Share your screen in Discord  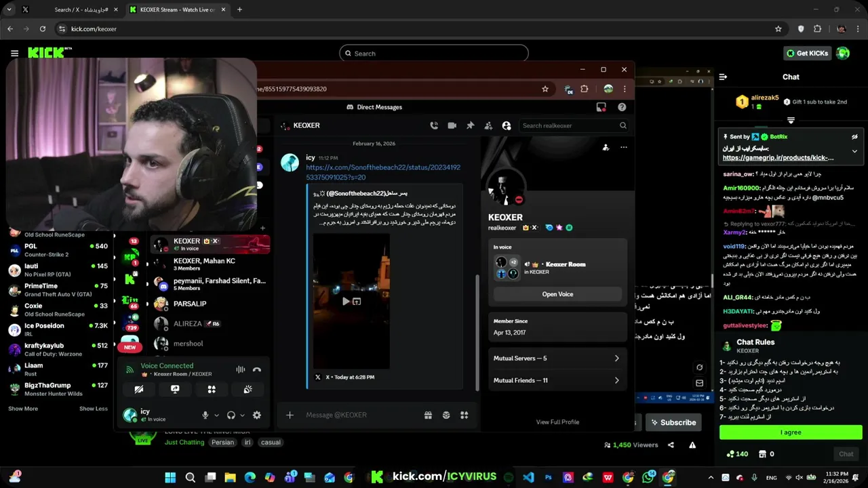pyautogui.click(x=175, y=389)
